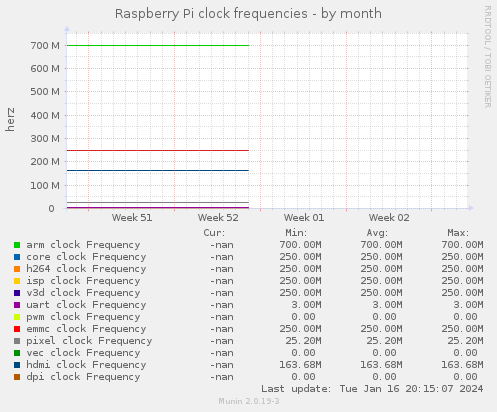Image resolution: width=497 pixels, height=412 pixels.
Task: Click the hdmi clock legend swatch
Action: (17, 365)
